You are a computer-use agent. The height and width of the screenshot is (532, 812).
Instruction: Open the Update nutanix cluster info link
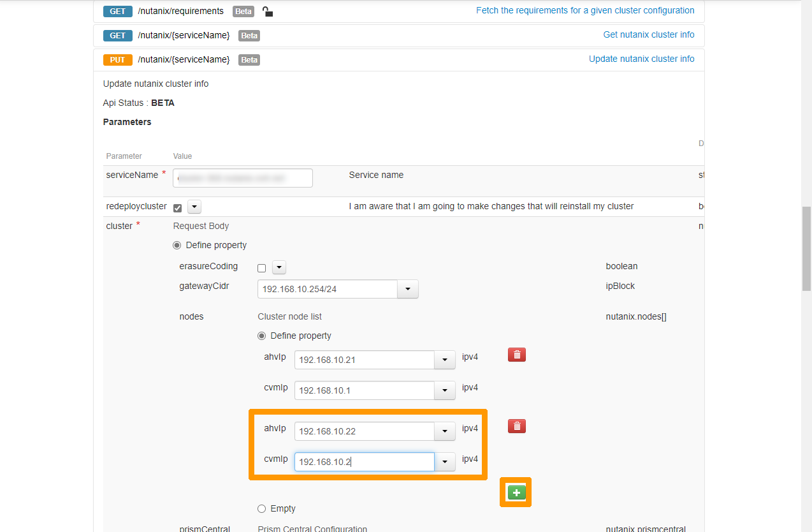[641, 58]
